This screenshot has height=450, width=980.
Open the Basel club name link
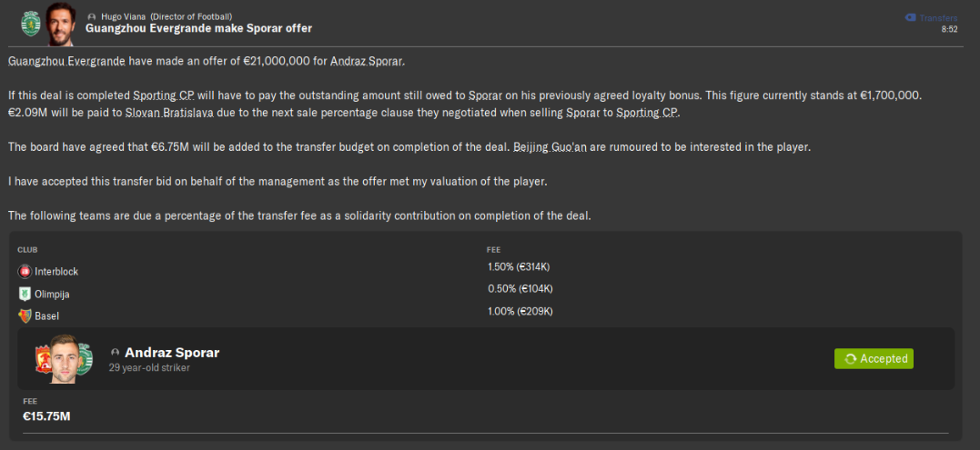pos(47,316)
